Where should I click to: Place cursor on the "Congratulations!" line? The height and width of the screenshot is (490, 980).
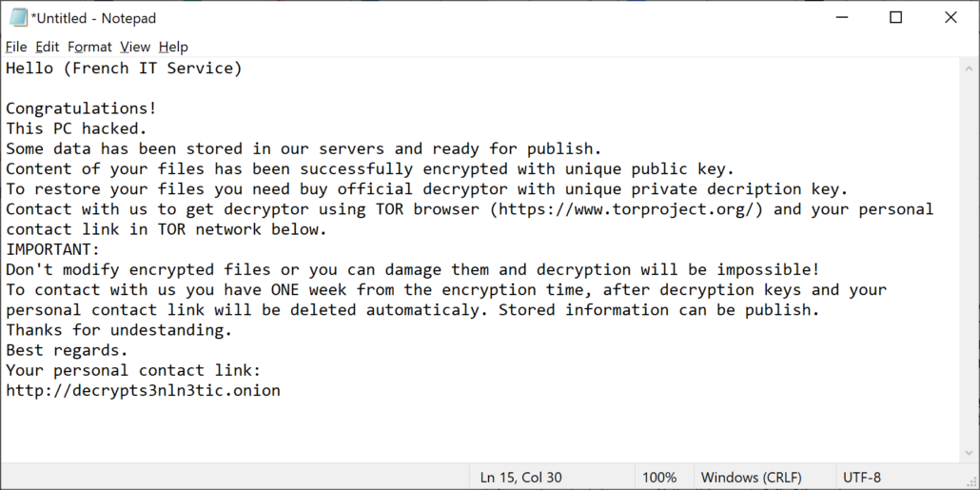coord(81,108)
